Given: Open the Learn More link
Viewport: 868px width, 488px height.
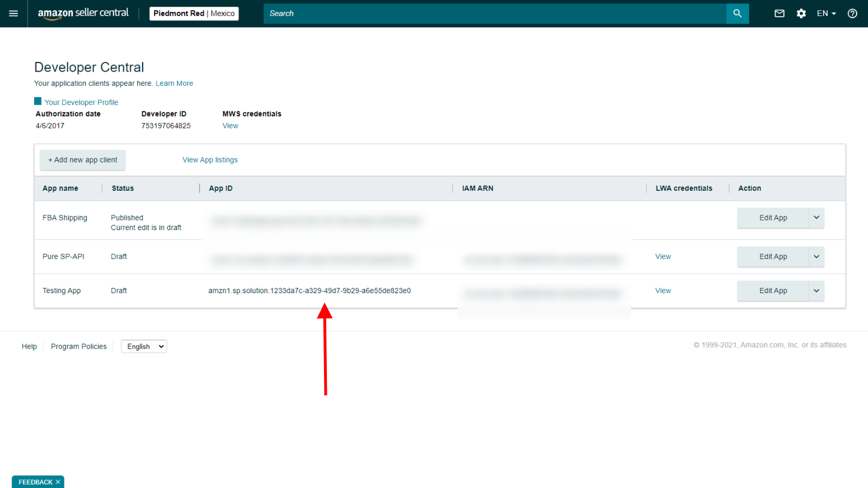Looking at the screenshot, I should click(175, 84).
